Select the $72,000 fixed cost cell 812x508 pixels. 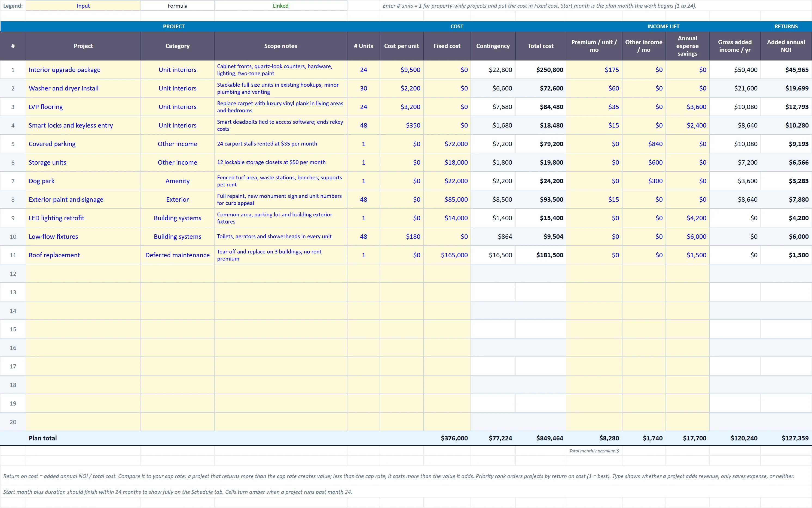point(447,144)
